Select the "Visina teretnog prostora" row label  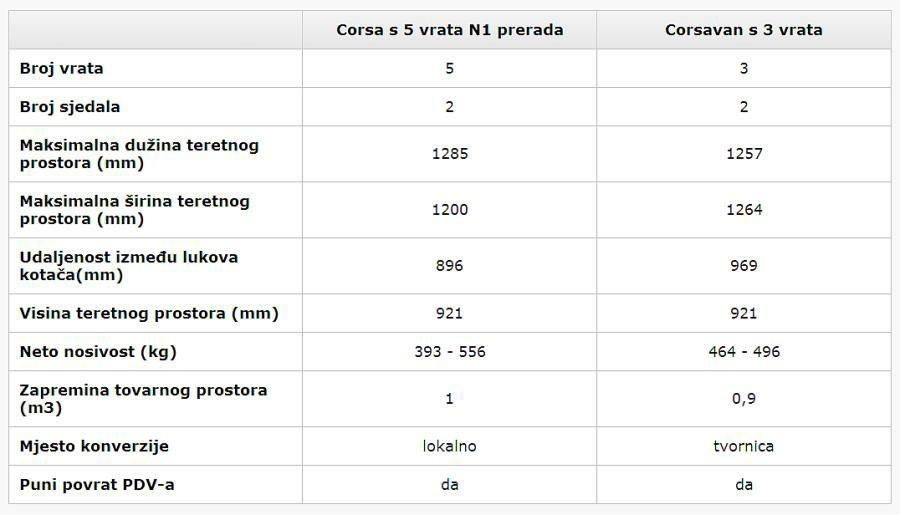coord(149,313)
